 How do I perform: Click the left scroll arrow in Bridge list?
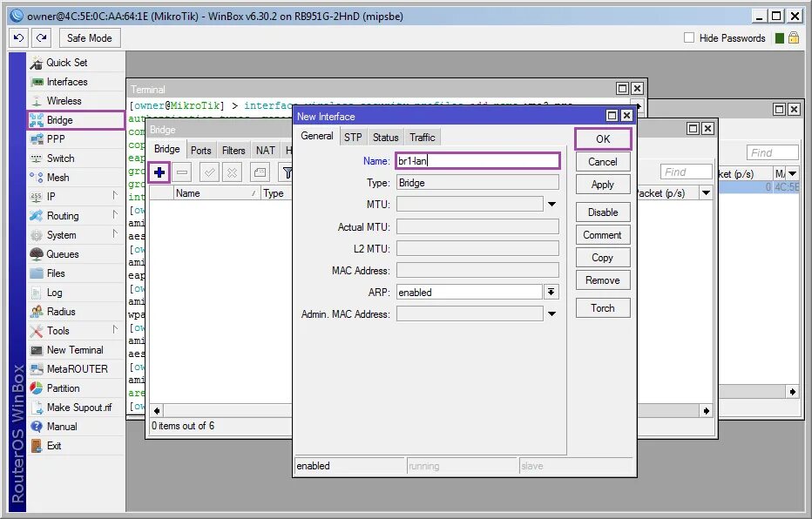click(157, 411)
